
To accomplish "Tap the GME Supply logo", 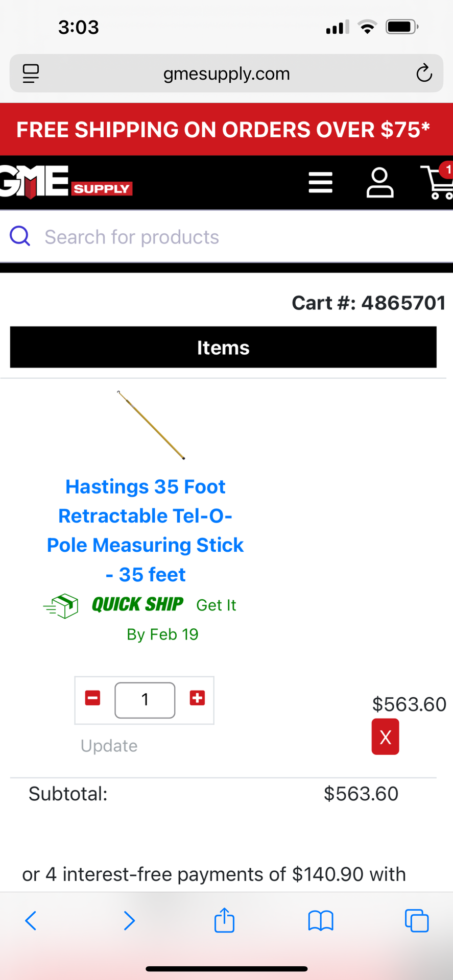I will [66, 182].
